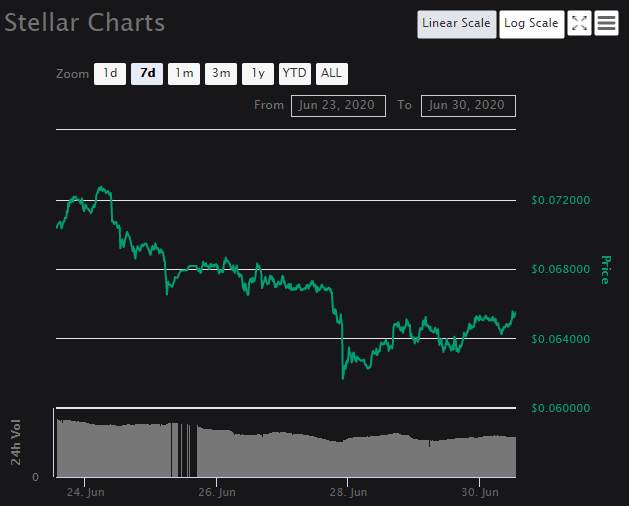Viewport: 629px width, 506px height.
Task: Click the 28. Jun date axis label
Action: (x=348, y=492)
